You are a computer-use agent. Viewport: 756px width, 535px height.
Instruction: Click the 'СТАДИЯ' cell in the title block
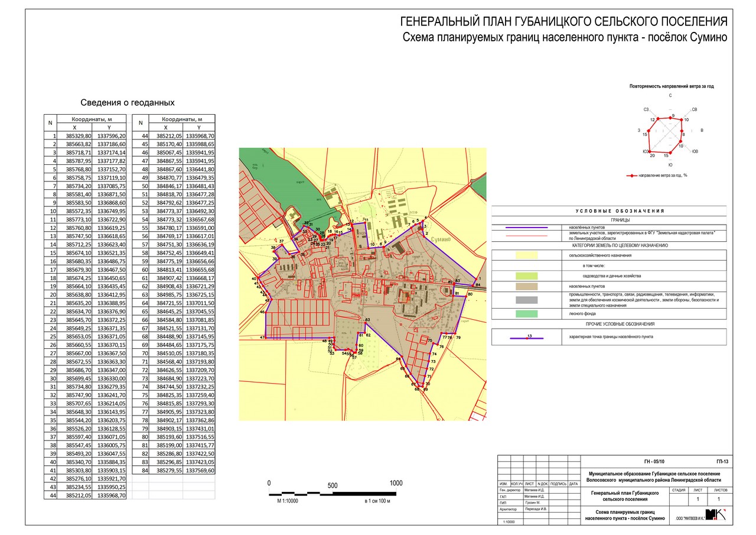679,490
